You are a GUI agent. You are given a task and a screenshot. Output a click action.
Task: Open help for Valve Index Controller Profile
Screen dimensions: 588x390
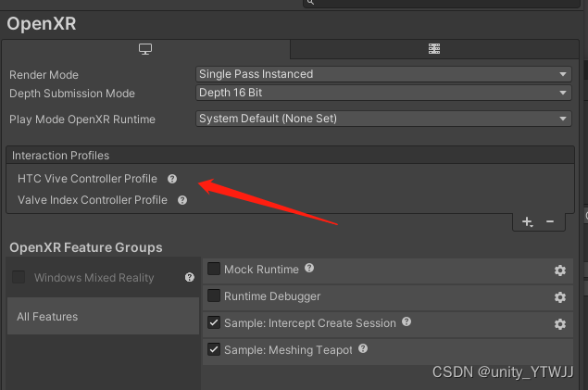[182, 200]
